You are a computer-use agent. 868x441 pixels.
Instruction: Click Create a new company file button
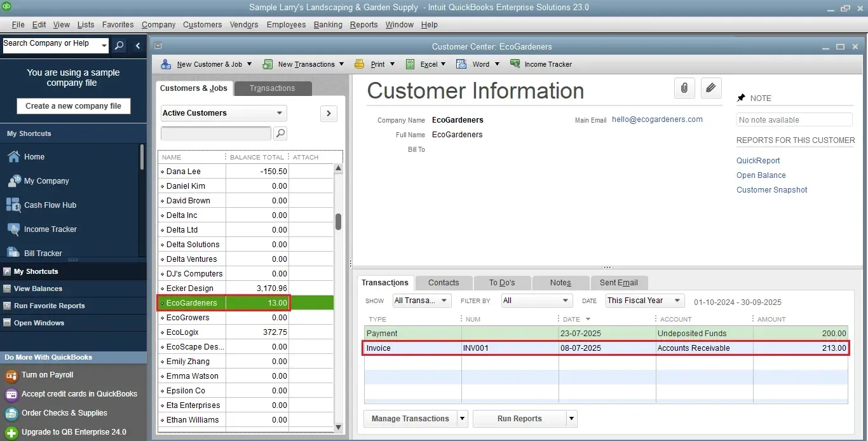click(x=73, y=106)
